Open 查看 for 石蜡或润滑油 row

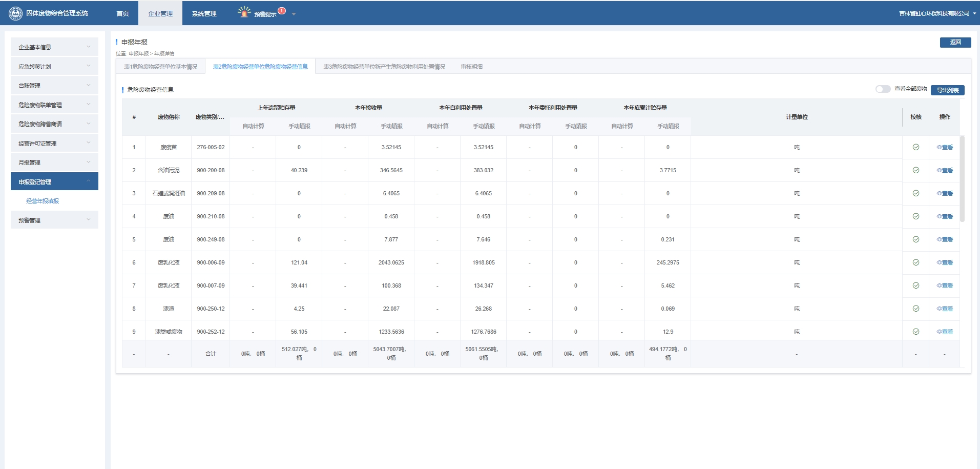click(945, 193)
